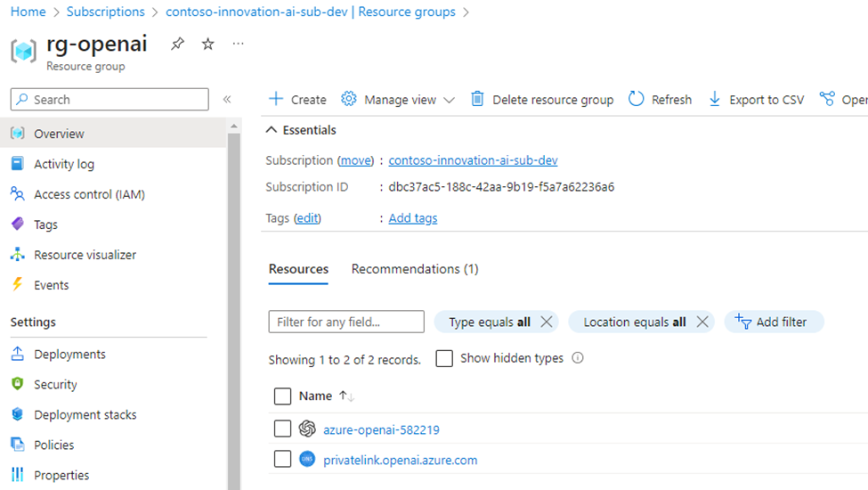Click Export to CSV label
Screen dimensions: 868x490
pos(767,100)
